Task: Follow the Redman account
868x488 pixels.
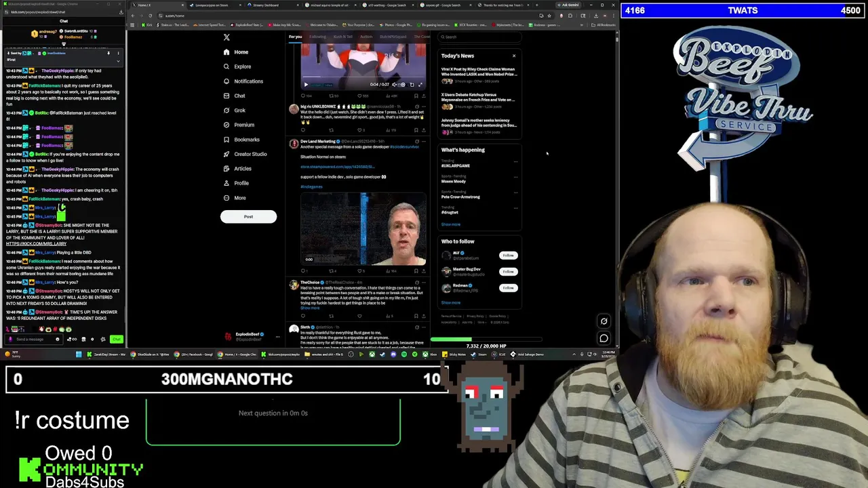Action: [508, 288]
